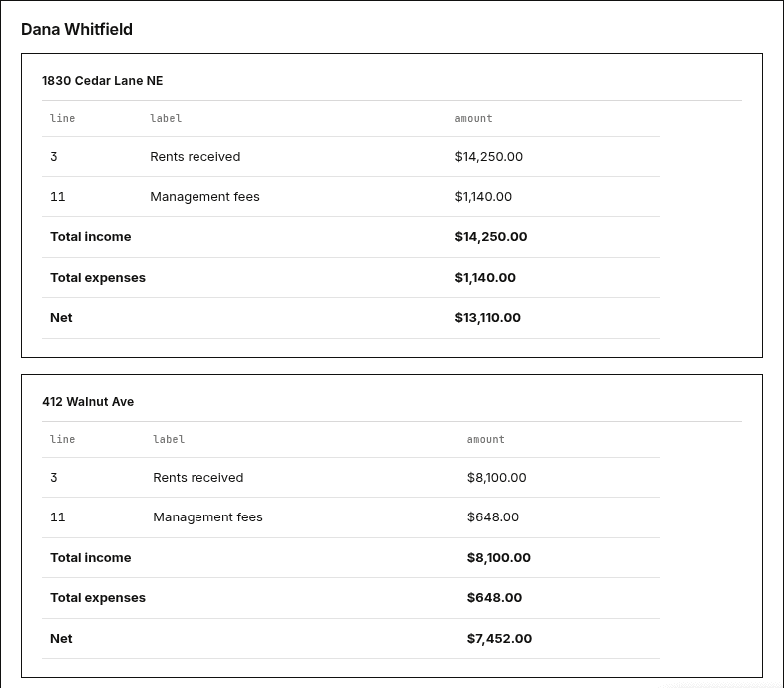The image size is (784, 688).
Task: Select Management fees label under Cedar Lane
Action: coord(205,197)
